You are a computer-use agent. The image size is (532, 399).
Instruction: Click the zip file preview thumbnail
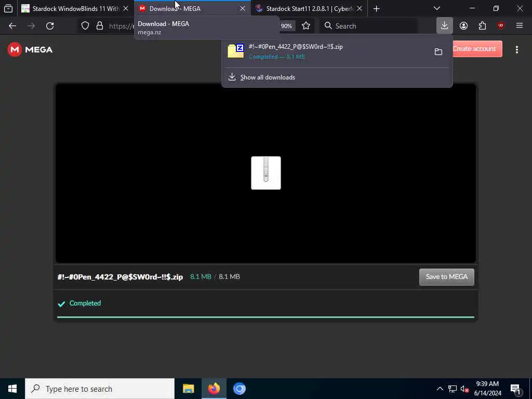click(265, 173)
